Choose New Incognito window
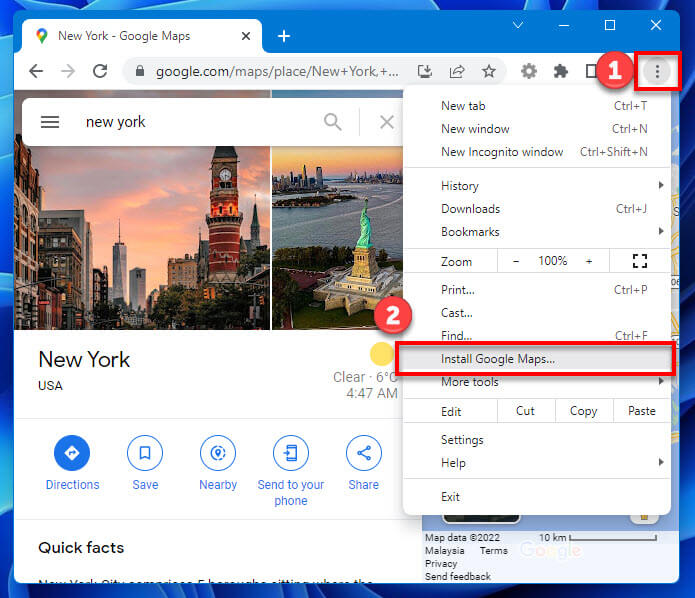This screenshot has height=598, width=695. coord(537,152)
